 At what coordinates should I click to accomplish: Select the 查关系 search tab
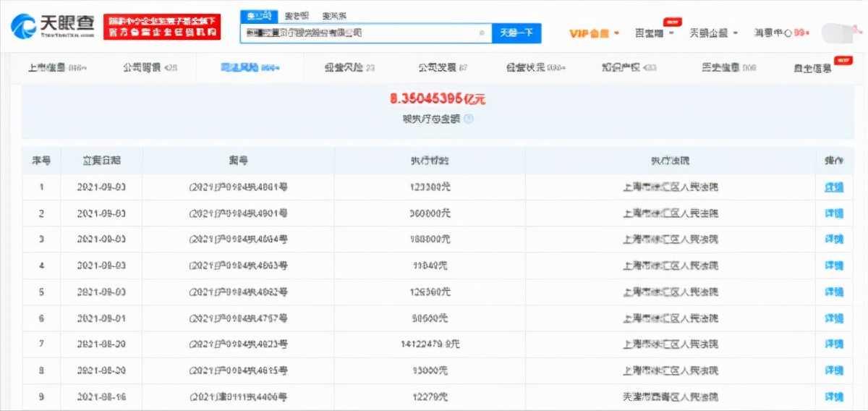[x=334, y=15]
